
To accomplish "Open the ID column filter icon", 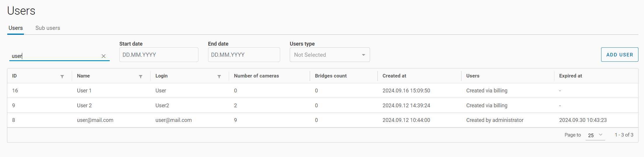I will coord(62,76).
